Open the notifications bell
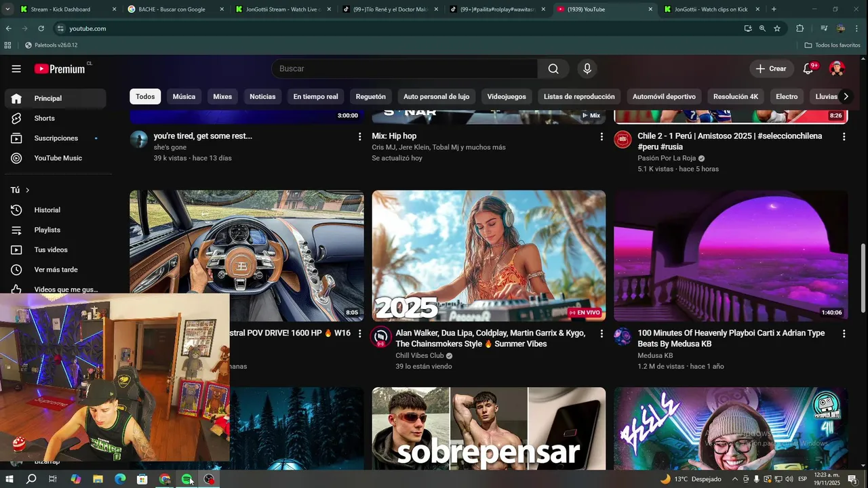Viewport: 868px width, 488px height. (808, 68)
